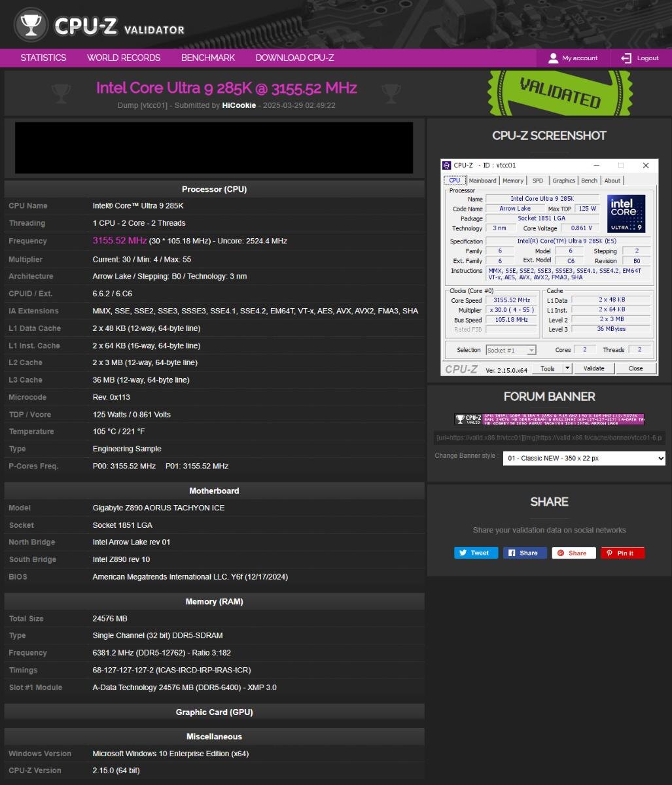
Task: Switch to the Memory tab in CPU-Z
Action: [513, 181]
